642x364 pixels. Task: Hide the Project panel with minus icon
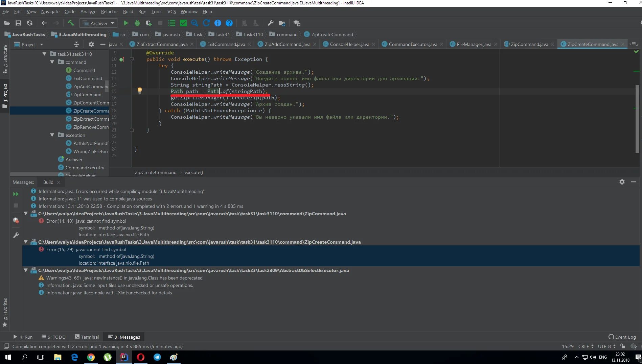click(x=103, y=44)
